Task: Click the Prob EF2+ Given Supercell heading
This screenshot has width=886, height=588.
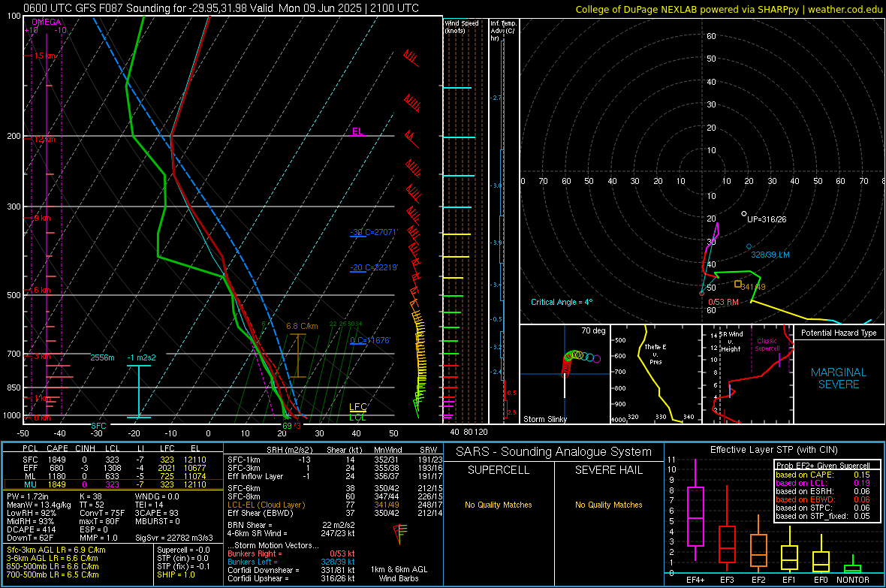Action: pyautogui.click(x=823, y=466)
